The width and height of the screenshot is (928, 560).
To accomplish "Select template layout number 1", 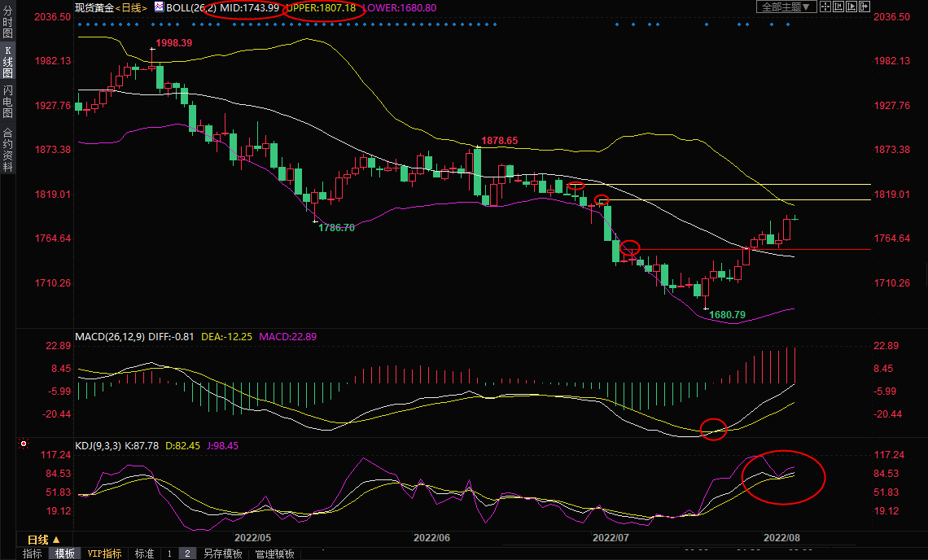I will click(169, 553).
